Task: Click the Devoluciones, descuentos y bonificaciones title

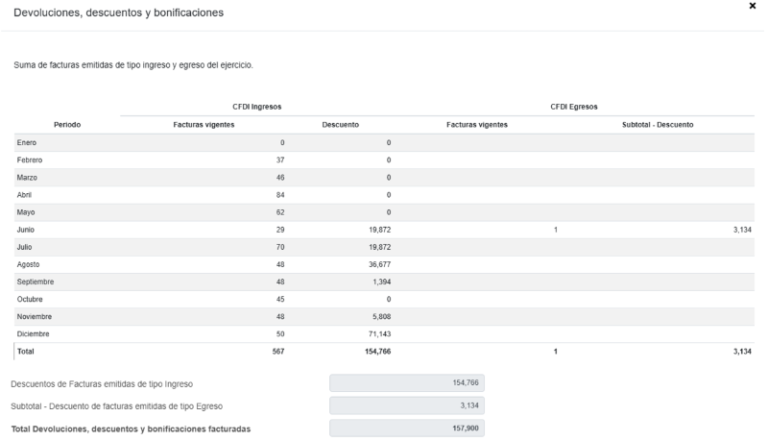Action: coord(119,13)
